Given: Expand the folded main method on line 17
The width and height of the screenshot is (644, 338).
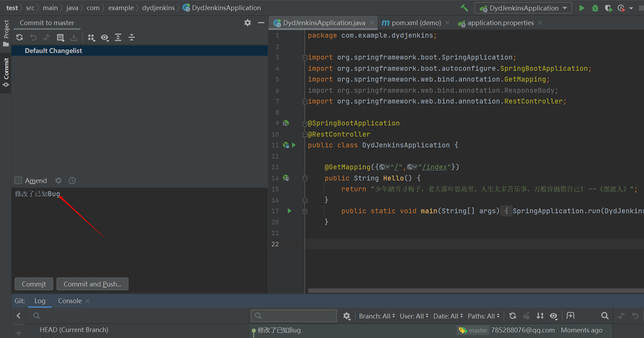Looking at the screenshot, I should [x=305, y=211].
